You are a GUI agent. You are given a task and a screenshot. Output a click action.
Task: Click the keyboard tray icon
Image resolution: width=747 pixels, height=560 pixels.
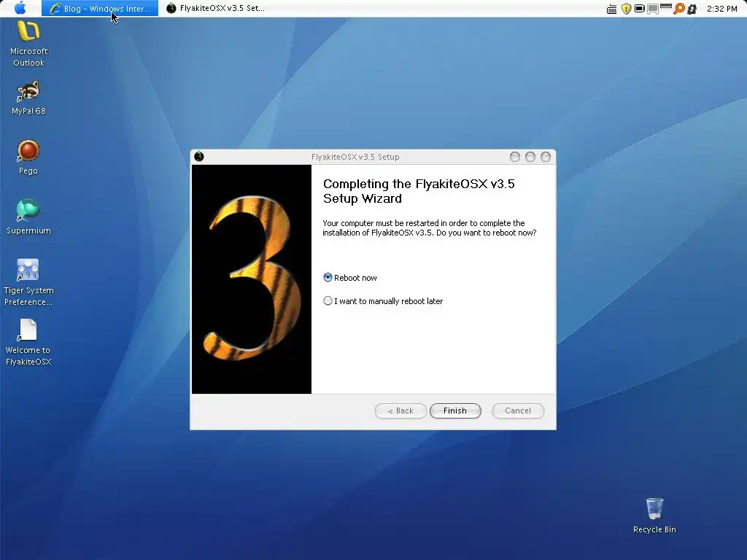[612, 9]
